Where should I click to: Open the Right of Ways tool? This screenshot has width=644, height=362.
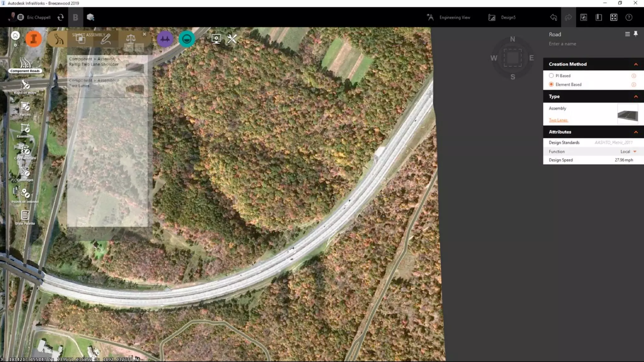click(x=25, y=86)
